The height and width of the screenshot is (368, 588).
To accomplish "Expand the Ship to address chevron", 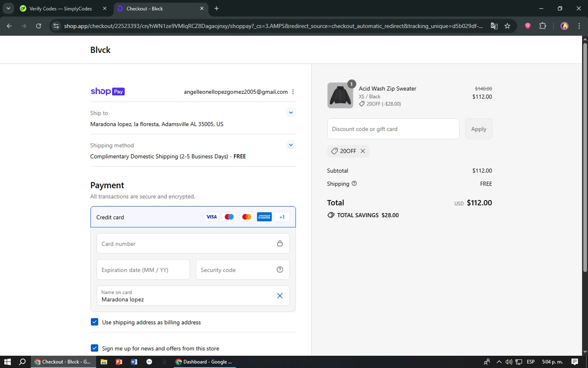I will [x=291, y=113].
